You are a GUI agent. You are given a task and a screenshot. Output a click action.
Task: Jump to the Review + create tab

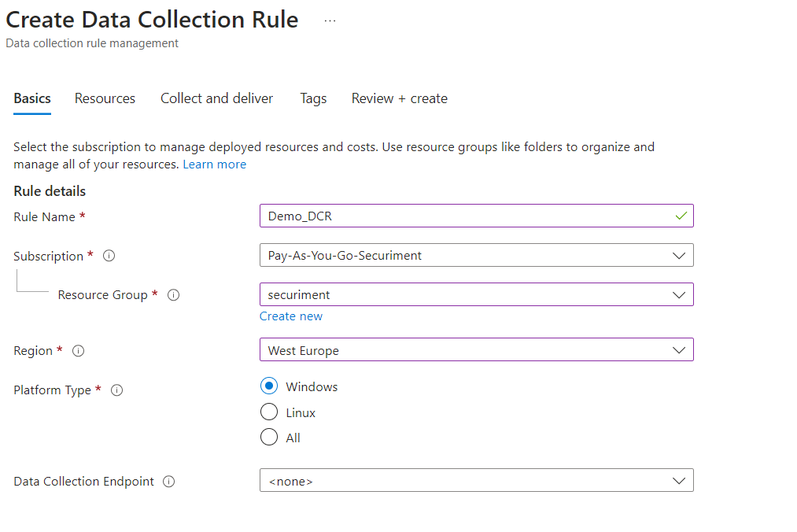[x=399, y=98]
